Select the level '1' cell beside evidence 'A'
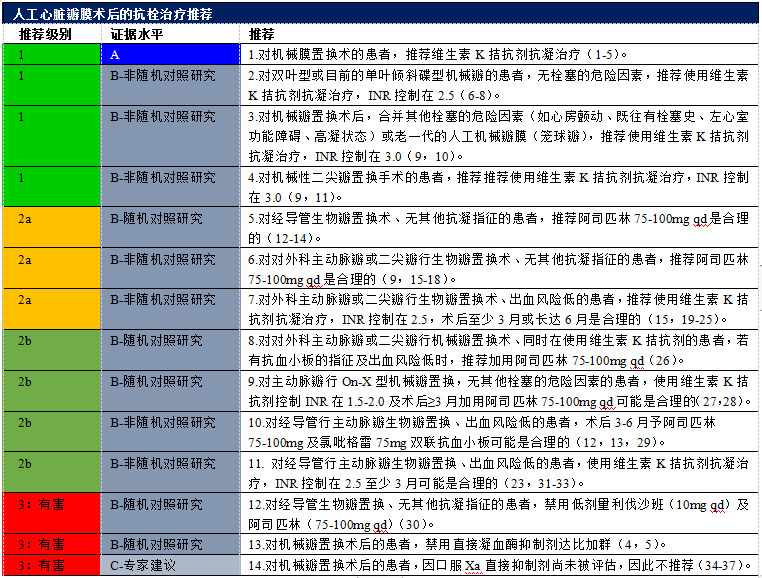762x578 pixels. [52, 54]
